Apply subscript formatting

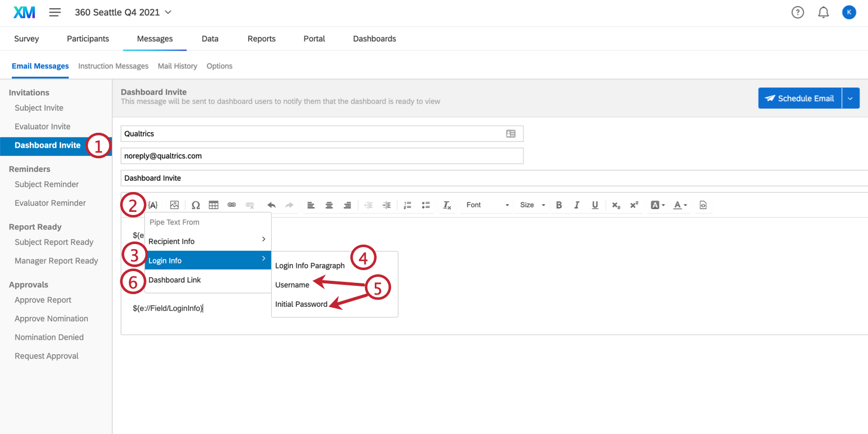[616, 205]
